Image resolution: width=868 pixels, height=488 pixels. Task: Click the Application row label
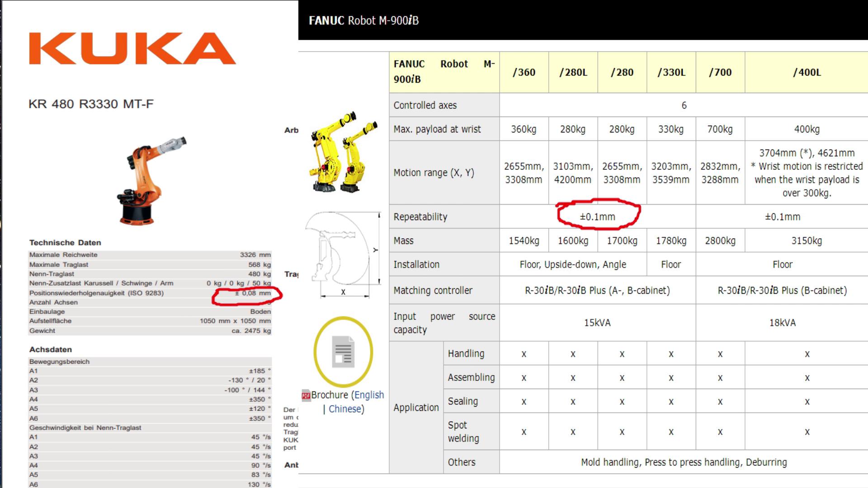[x=416, y=408]
